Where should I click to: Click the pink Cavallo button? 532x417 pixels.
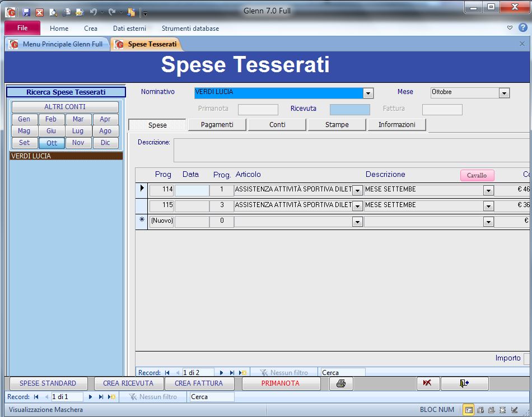pos(477,175)
